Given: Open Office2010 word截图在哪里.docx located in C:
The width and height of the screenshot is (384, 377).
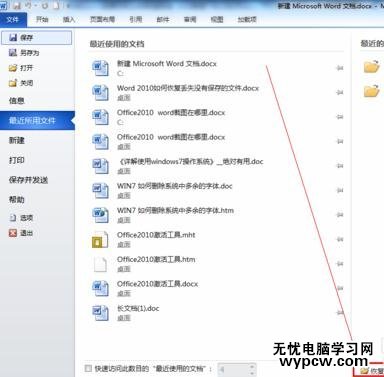Looking at the screenshot, I should pos(216,117).
